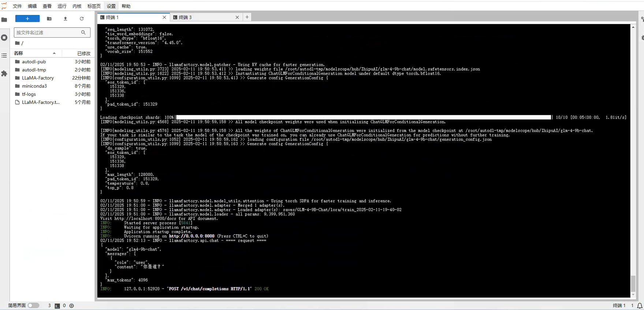This screenshot has height=310, width=644.
Task: Open the file browser sidebar icon
Action: [4, 20]
